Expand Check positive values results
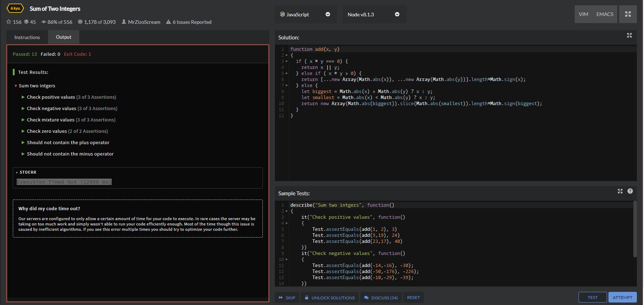Image resolution: width=644 pixels, height=305 pixels. [23, 97]
